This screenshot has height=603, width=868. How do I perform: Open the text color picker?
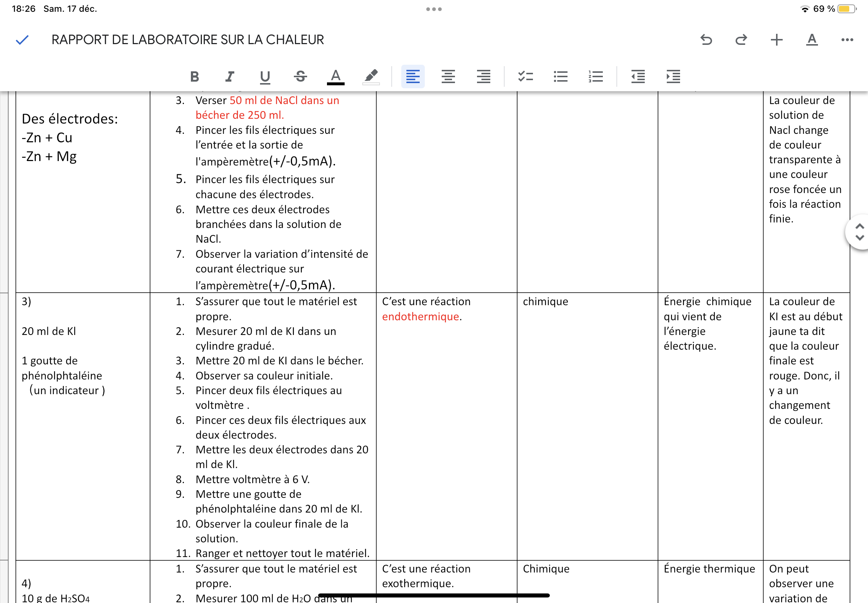coord(335,77)
